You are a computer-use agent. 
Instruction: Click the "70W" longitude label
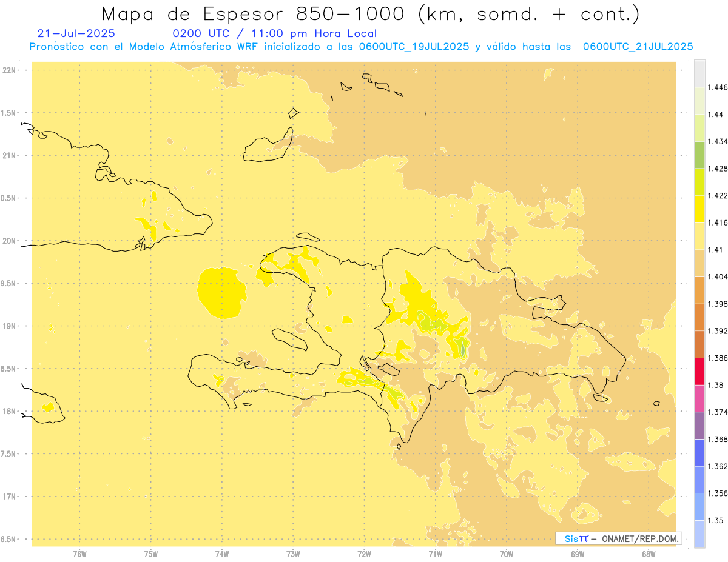507,554
